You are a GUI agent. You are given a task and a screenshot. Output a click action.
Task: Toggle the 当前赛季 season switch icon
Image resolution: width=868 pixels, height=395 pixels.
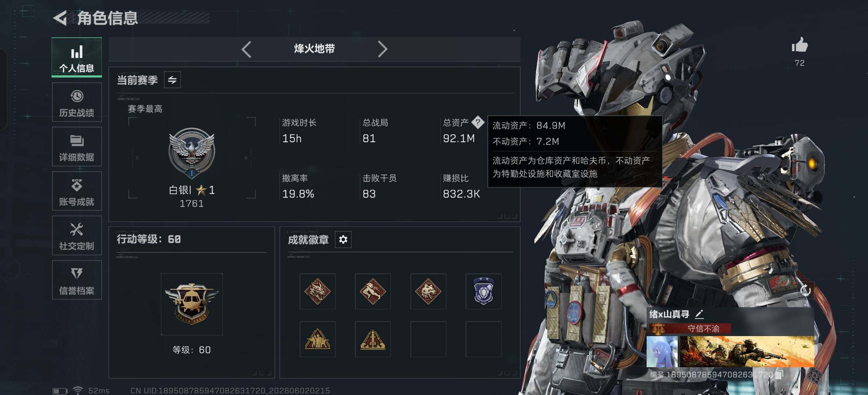point(172,80)
